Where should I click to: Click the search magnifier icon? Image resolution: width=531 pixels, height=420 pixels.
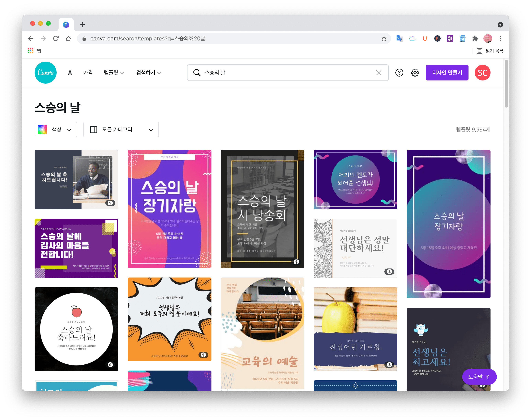click(x=197, y=73)
